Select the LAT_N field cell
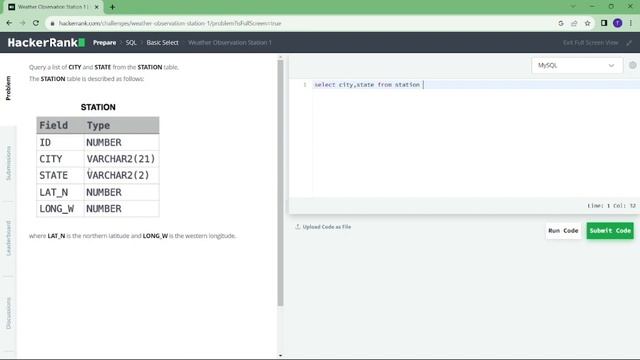Image resolution: width=640 pixels, height=360 pixels. click(60, 192)
